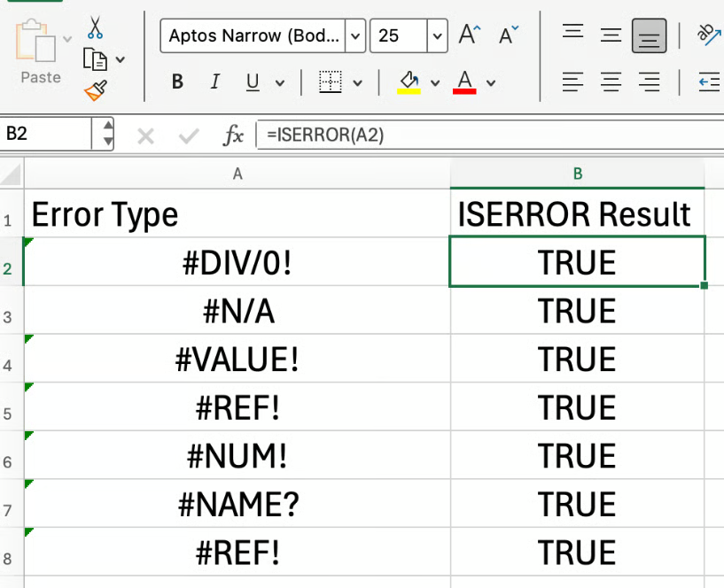Toggle bold formatting
The image size is (724, 588).
(176, 82)
